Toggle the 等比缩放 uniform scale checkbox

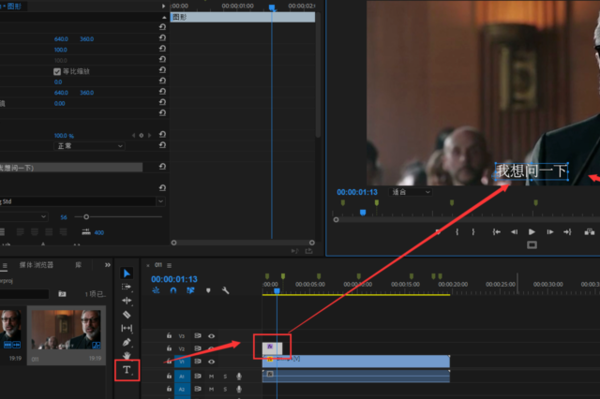click(57, 72)
